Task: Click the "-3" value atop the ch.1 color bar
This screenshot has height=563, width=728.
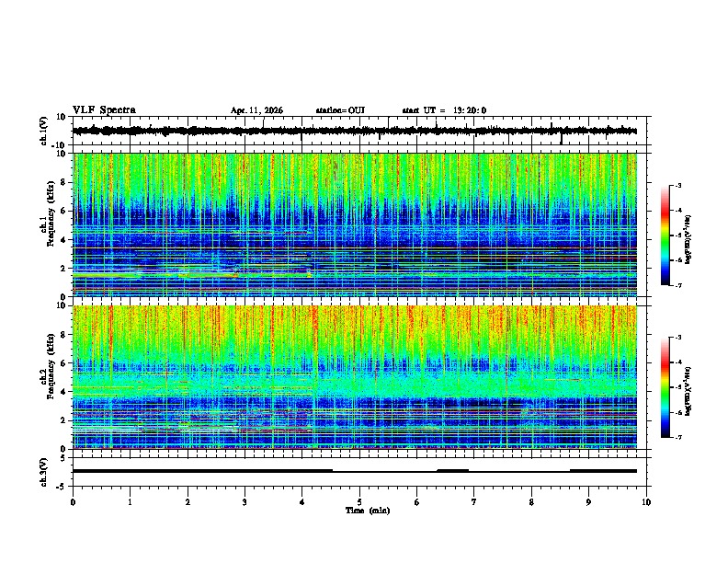Action: (x=678, y=185)
